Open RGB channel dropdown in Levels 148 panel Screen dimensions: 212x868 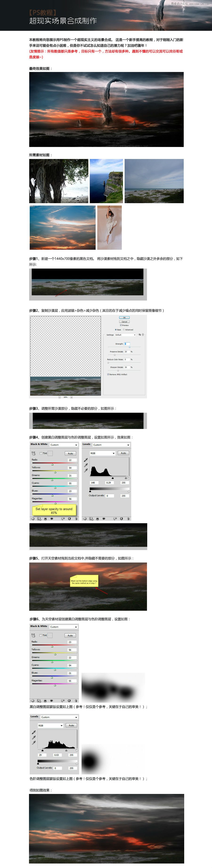tap(103, 453)
